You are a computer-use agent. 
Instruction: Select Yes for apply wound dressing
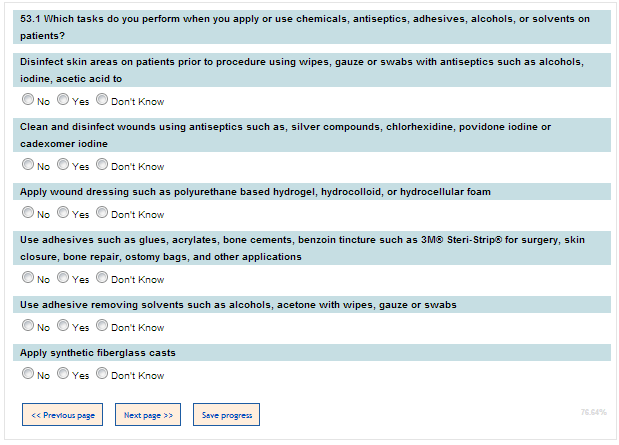pos(63,212)
